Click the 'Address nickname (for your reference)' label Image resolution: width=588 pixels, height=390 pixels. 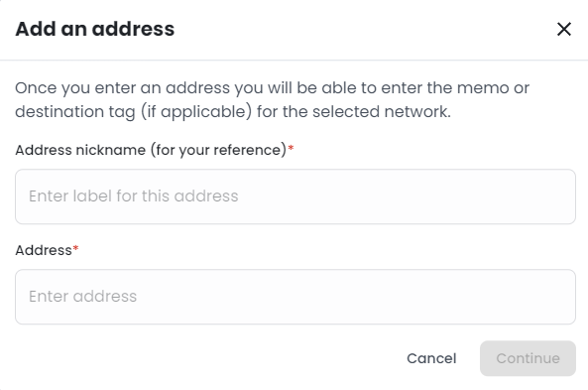pyautogui.click(x=151, y=150)
